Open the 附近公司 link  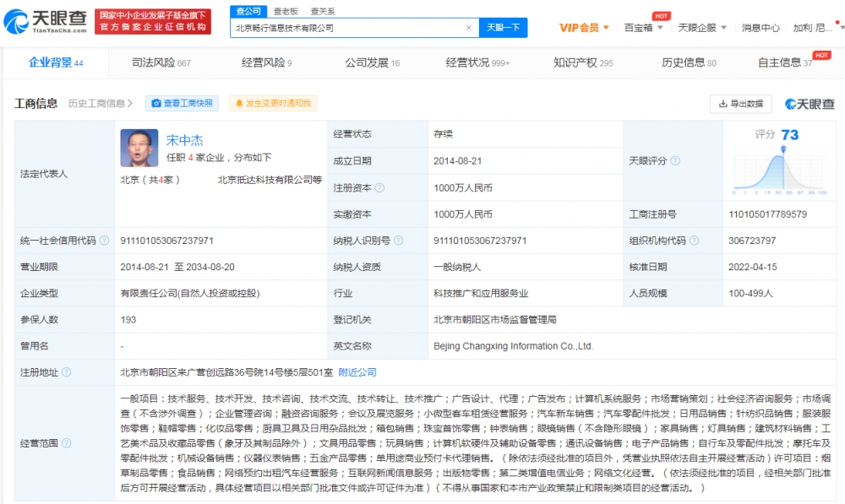[357, 372]
